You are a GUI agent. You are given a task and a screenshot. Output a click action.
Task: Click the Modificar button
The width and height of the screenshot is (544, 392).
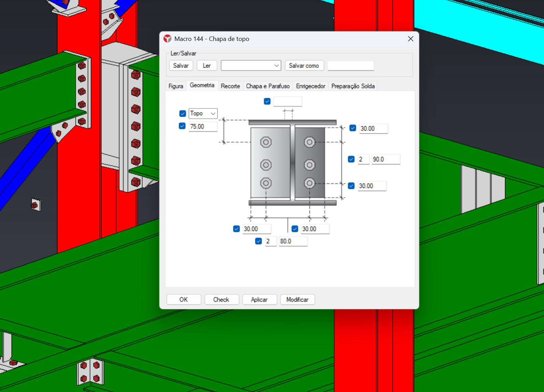pos(297,300)
